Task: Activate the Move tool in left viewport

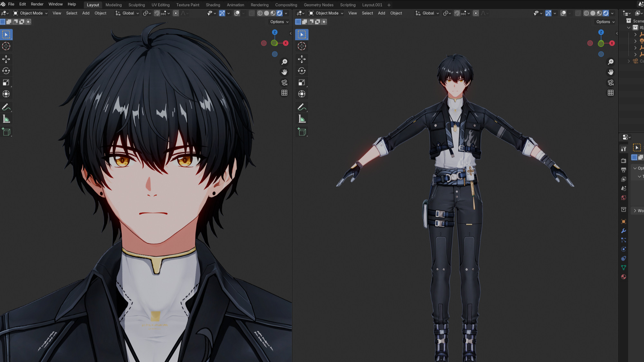Action: [6, 59]
